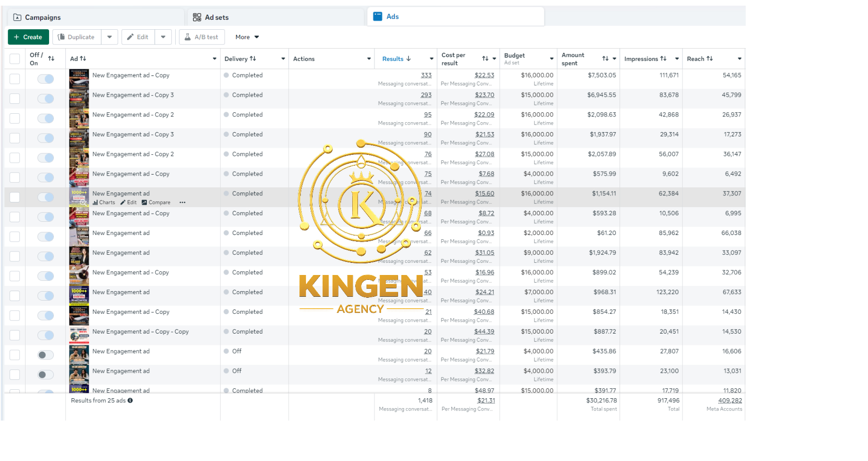Select the checkbox for the ad spending $61.20
The image size is (868, 461).
[15, 237]
